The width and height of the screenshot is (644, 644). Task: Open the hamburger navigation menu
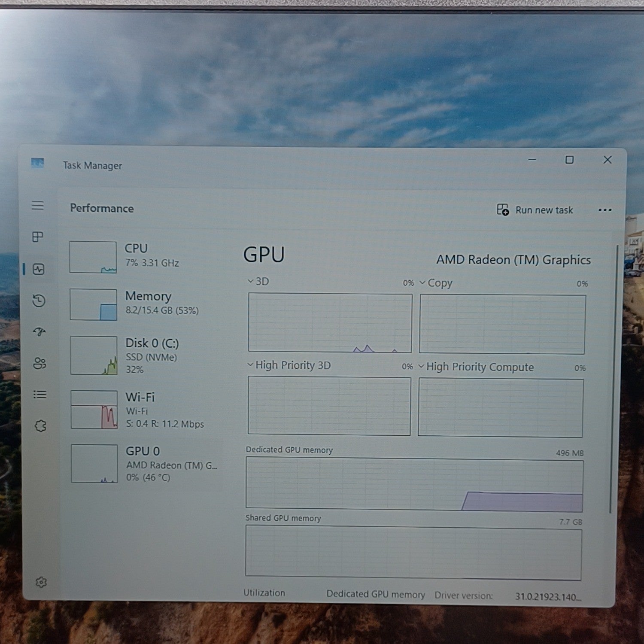pyautogui.click(x=38, y=206)
